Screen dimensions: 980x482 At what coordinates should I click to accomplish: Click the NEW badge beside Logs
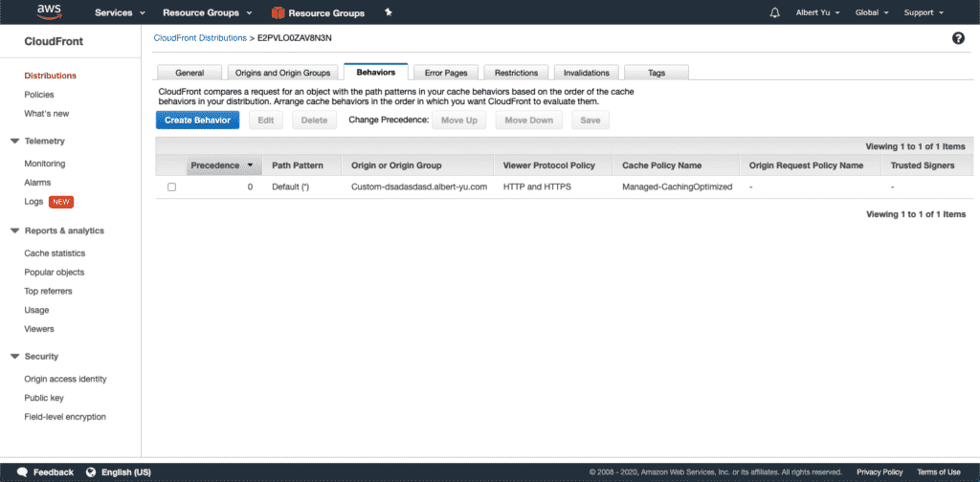pyautogui.click(x=61, y=202)
